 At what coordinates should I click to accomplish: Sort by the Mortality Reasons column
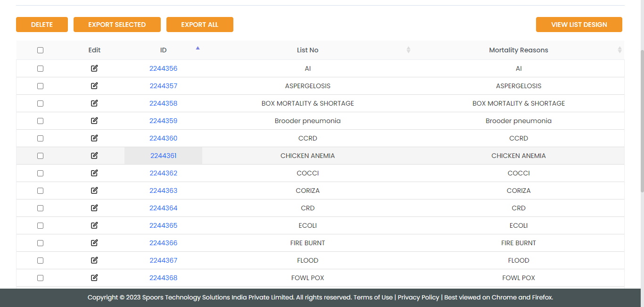click(x=619, y=50)
